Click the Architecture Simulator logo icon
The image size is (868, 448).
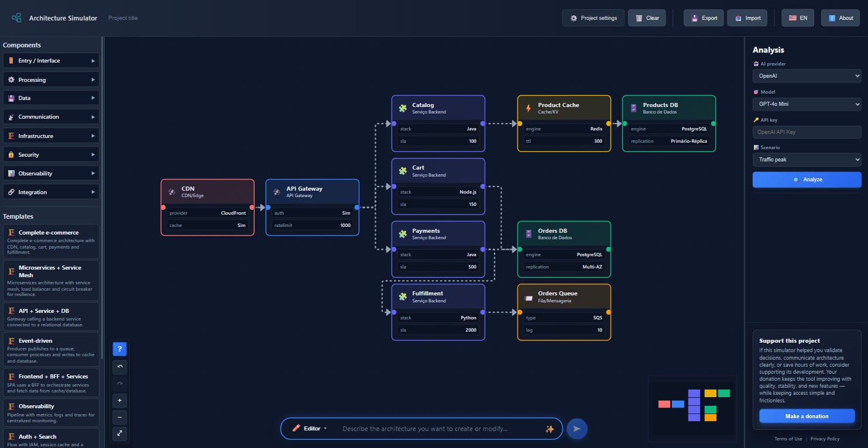coord(16,18)
